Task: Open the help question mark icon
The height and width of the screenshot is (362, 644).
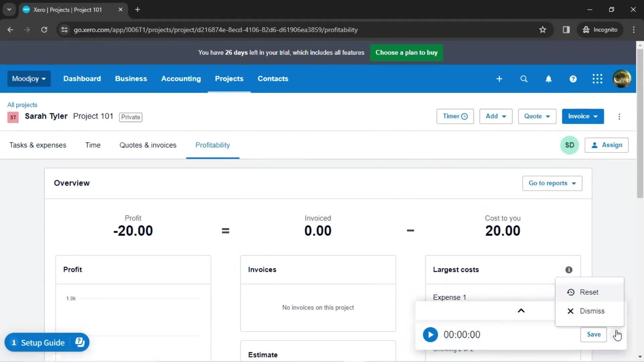Action: point(573,79)
